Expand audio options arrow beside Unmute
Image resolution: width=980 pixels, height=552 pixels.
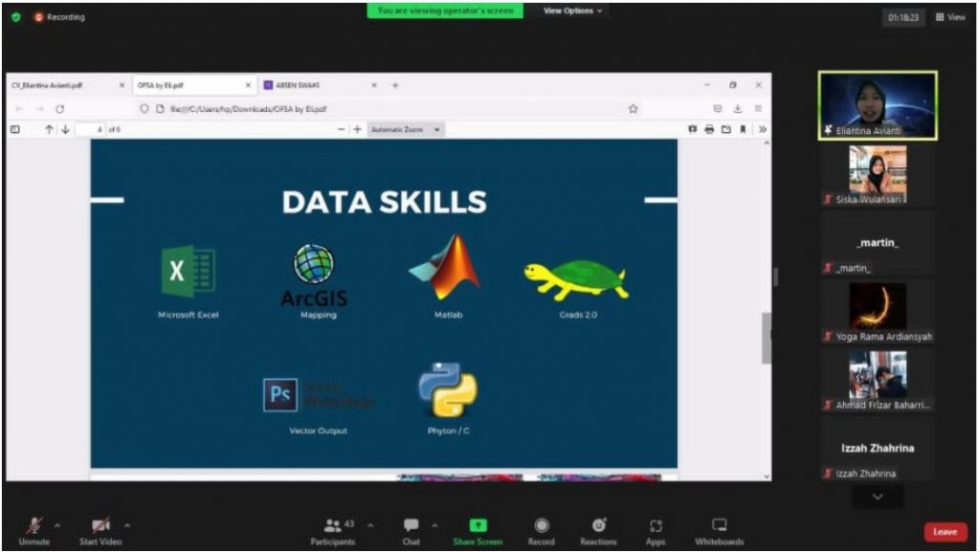[x=57, y=525]
